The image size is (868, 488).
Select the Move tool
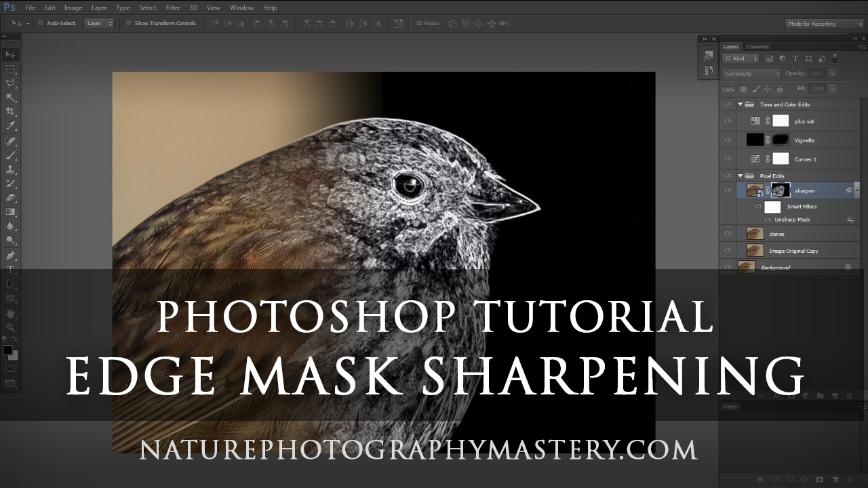9,54
